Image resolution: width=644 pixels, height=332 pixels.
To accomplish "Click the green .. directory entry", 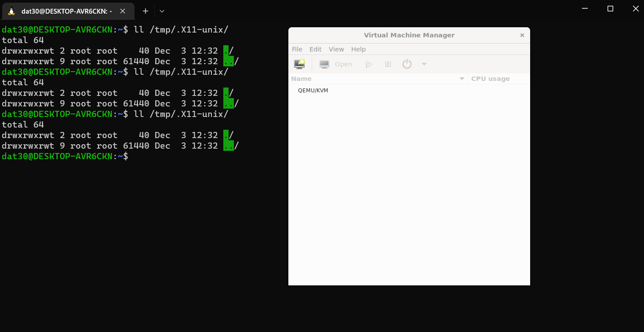I will pos(229,146).
